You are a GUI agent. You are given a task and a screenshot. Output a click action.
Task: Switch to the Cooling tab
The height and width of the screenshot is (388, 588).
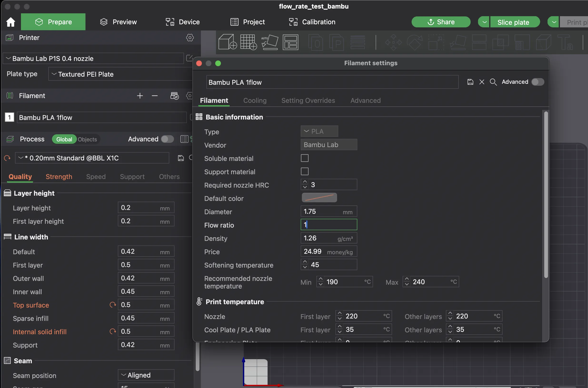coord(255,100)
